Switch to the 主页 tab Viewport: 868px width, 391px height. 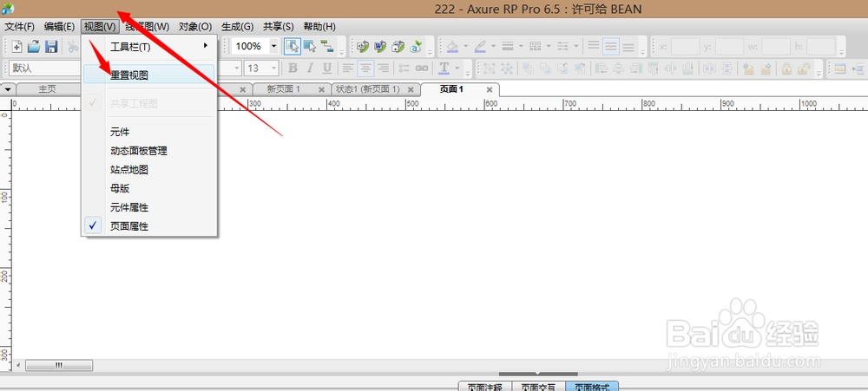pyautogui.click(x=48, y=89)
